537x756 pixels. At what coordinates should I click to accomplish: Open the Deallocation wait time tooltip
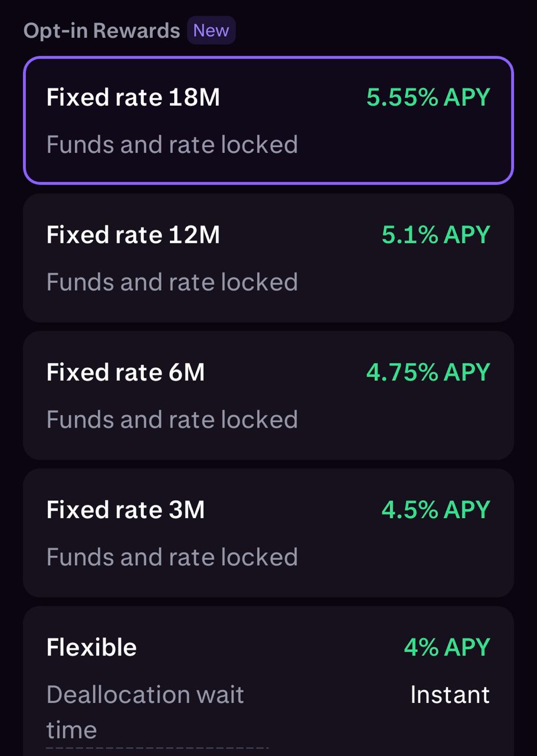[145, 712]
